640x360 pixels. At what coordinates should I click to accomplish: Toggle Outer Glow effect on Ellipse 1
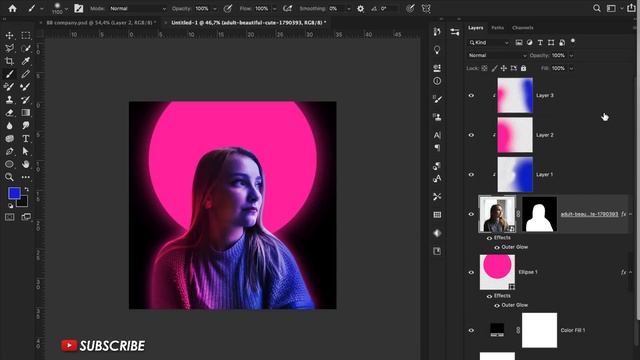(497, 305)
